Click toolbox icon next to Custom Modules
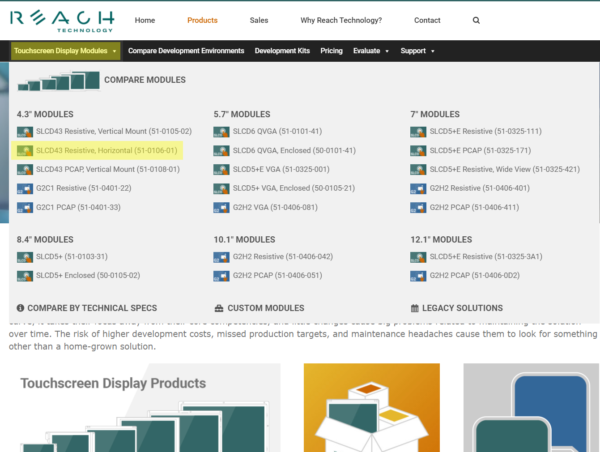Viewport: 600px width, 452px height. tap(219, 308)
